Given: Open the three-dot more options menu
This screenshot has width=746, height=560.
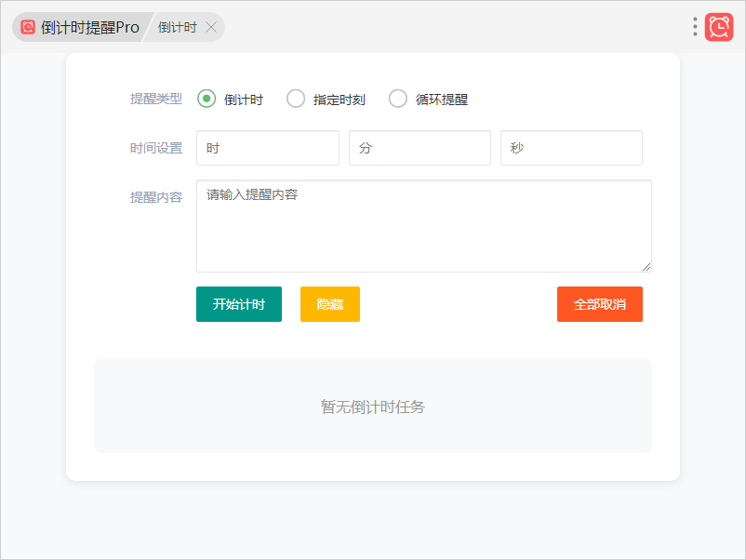Looking at the screenshot, I should coord(695,27).
